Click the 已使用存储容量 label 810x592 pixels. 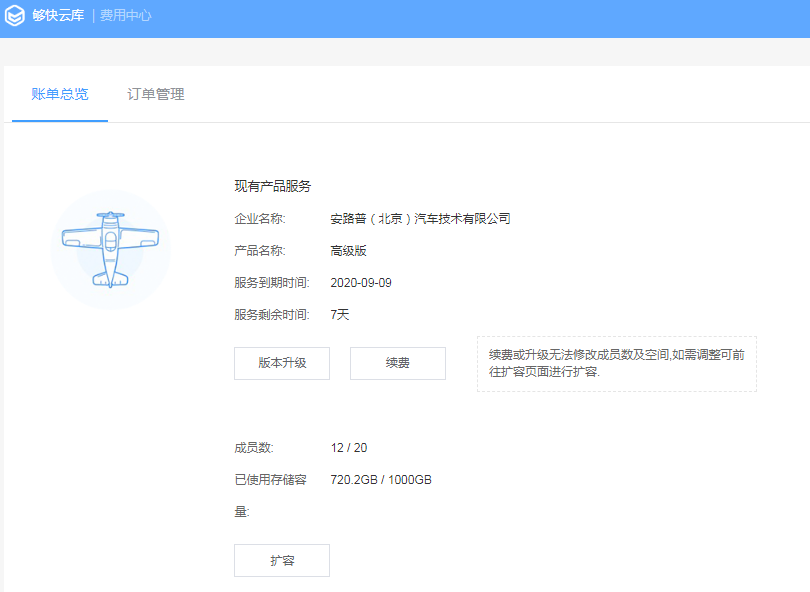[271, 496]
